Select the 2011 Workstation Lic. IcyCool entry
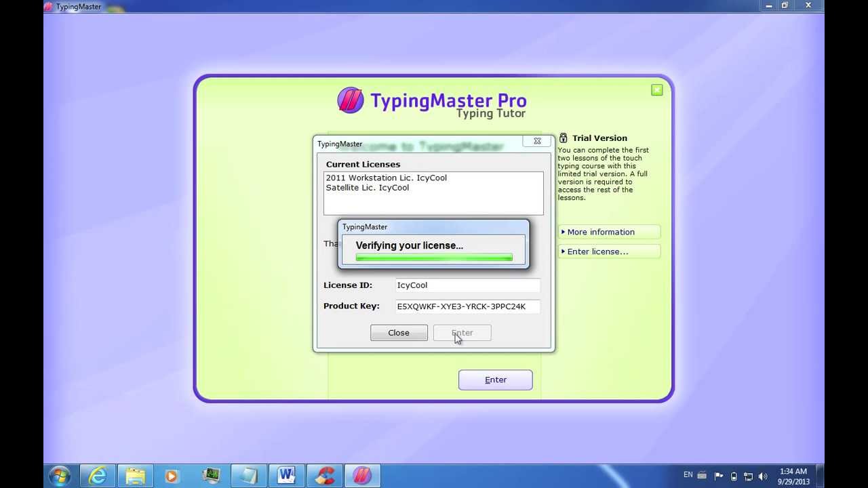The height and width of the screenshot is (488, 868). (x=386, y=178)
